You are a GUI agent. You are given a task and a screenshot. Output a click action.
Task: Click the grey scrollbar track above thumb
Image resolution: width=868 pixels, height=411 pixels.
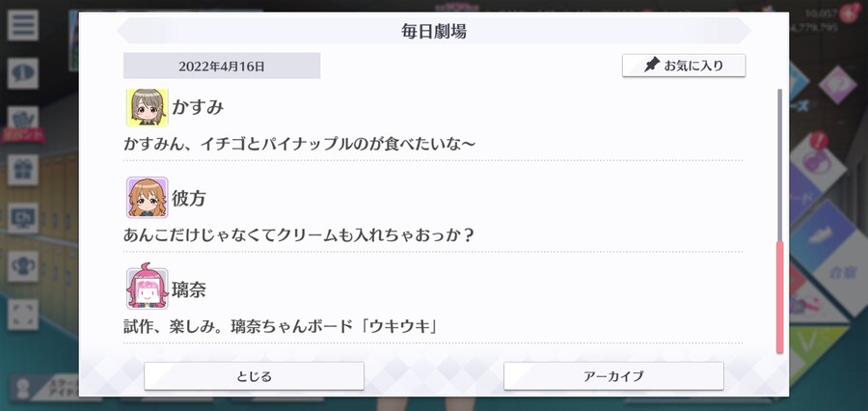780,165
